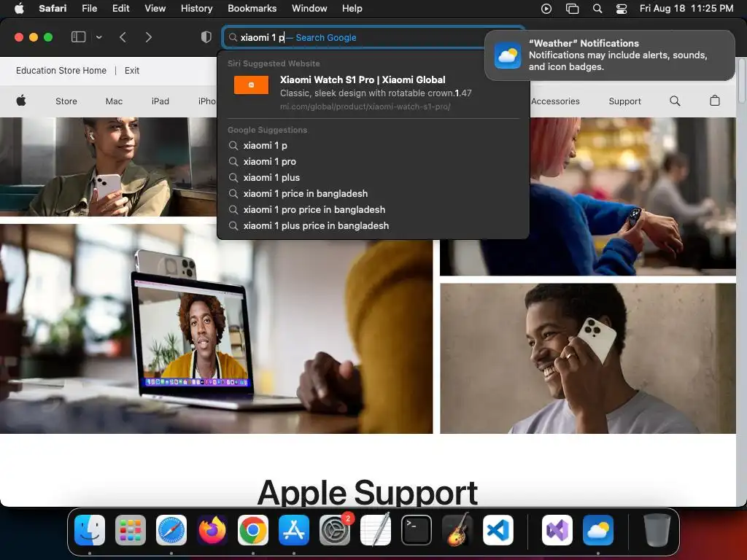The height and width of the screenshot is (560, 747).
Task: Open Weather app from the Dock
Action: click(x=598, y=530)
